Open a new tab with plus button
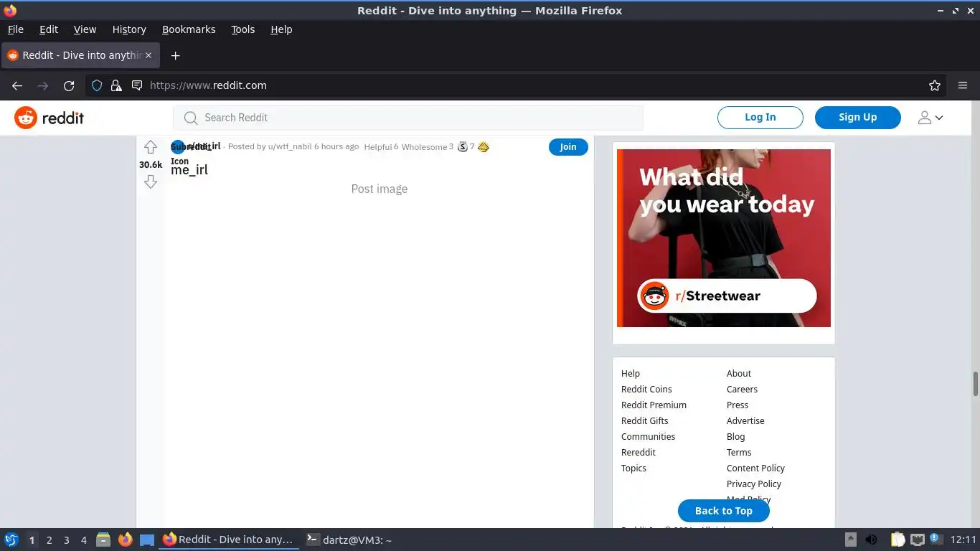 175,55
